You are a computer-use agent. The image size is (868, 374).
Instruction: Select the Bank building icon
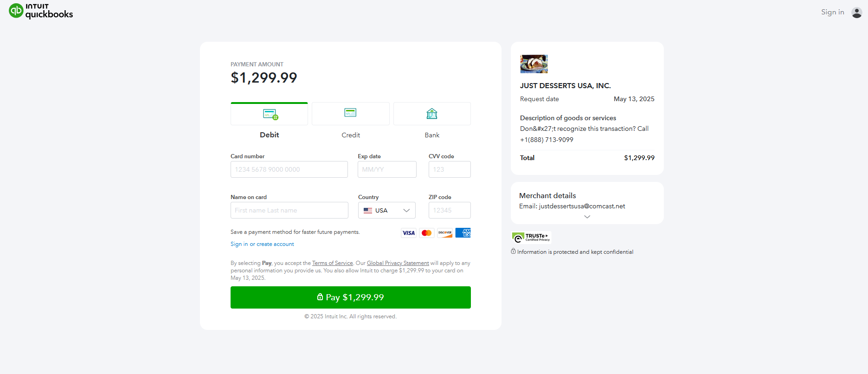click(x=431, y=113)
